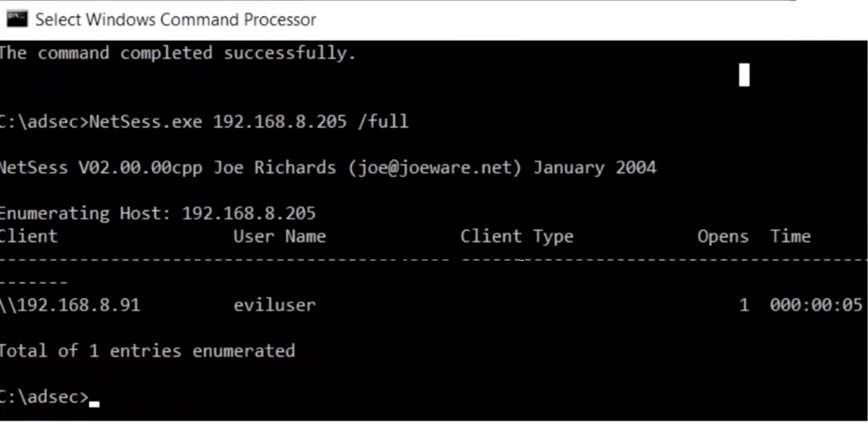The image size is (868, 422).
Task: Click the '/full' switch in the command
Action: 383,122
